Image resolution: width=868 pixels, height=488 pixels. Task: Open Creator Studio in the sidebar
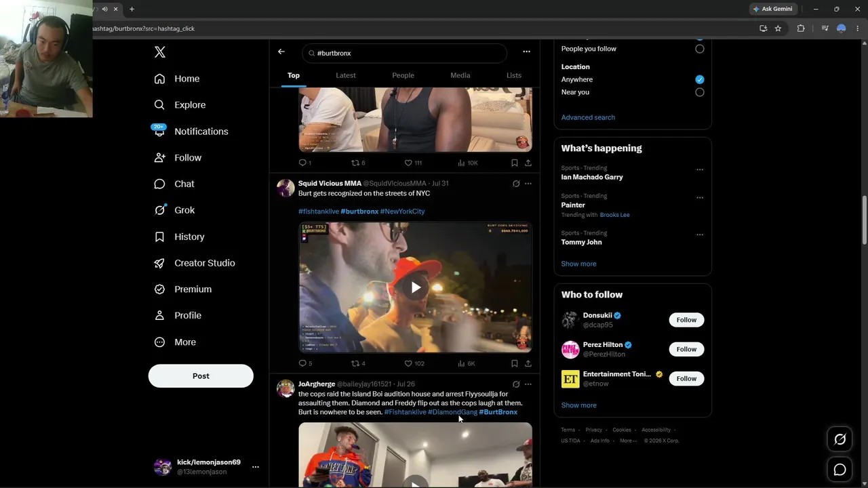coord(194,263)
